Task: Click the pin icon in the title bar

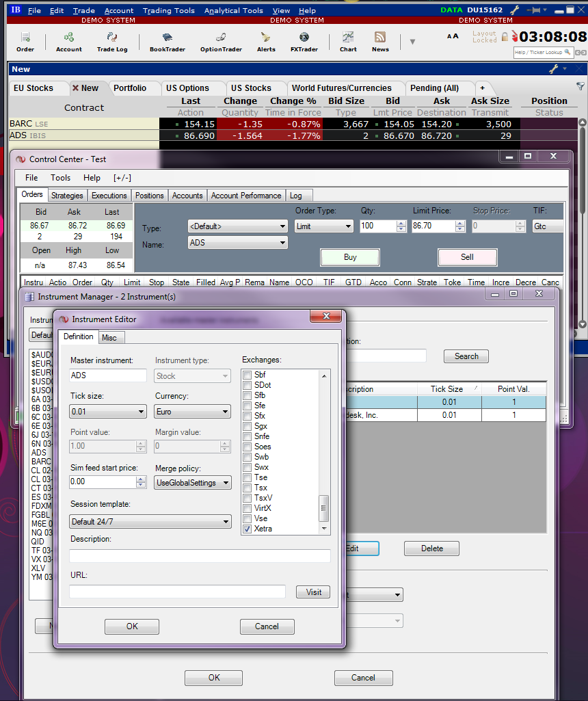Action: click(533, 10)
